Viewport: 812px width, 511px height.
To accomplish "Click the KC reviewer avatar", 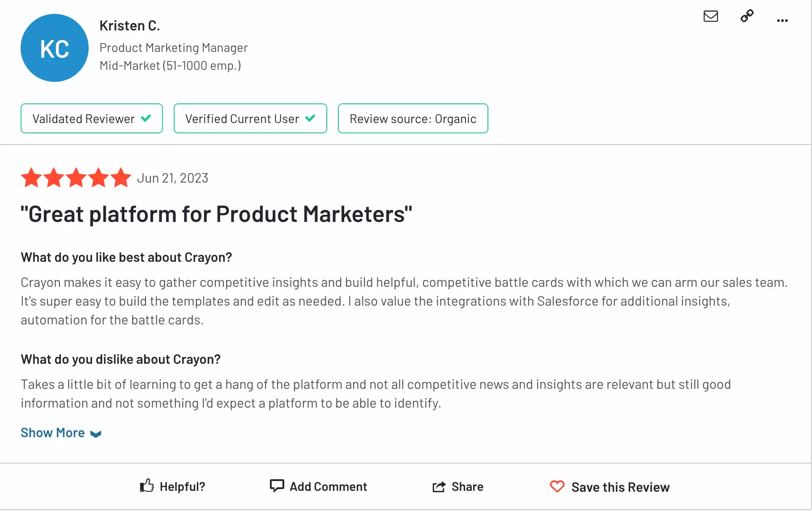I will (x=55, y=48).
